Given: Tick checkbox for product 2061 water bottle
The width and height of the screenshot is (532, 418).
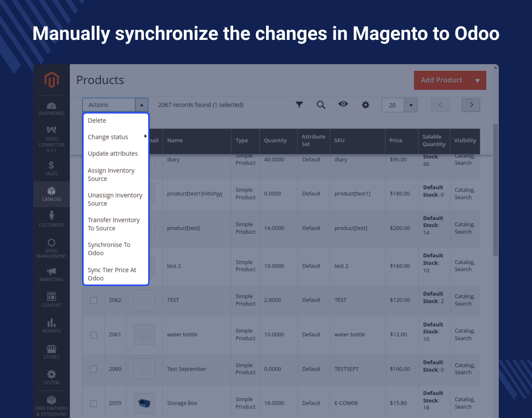Looking at the screenshot, I should pos(94,335).
